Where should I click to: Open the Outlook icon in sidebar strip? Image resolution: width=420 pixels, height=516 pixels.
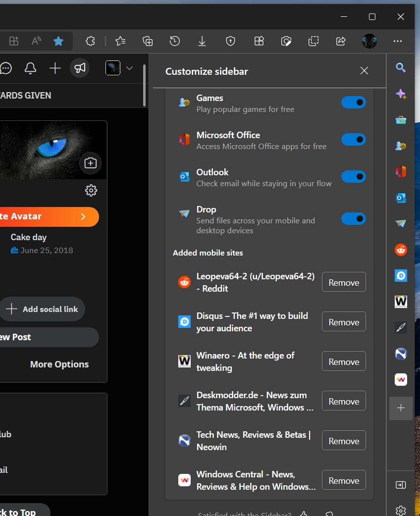tap(401, 198)
